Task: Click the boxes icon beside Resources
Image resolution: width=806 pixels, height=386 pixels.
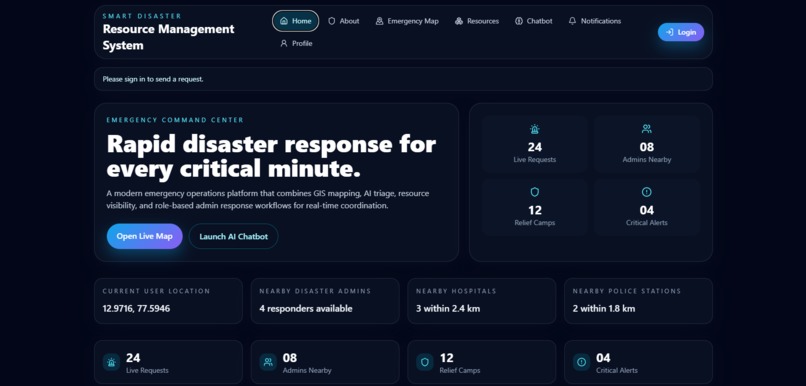Action: point(459,21)
